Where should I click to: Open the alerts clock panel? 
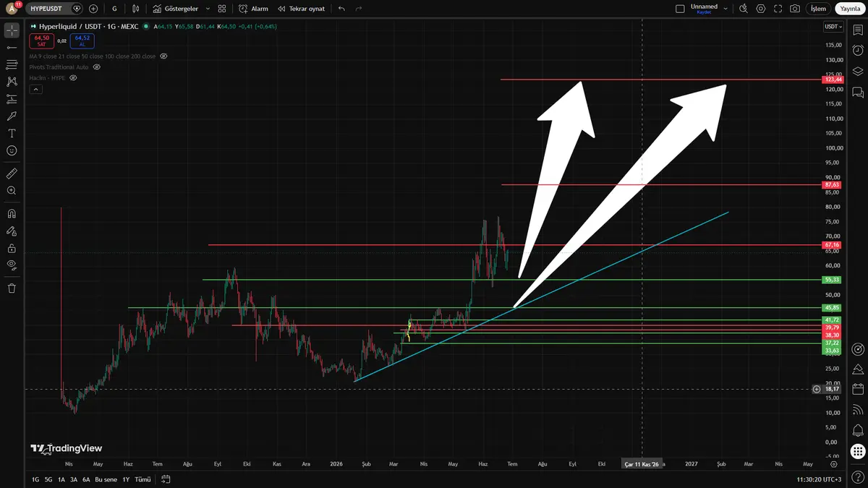click(858, 51)
